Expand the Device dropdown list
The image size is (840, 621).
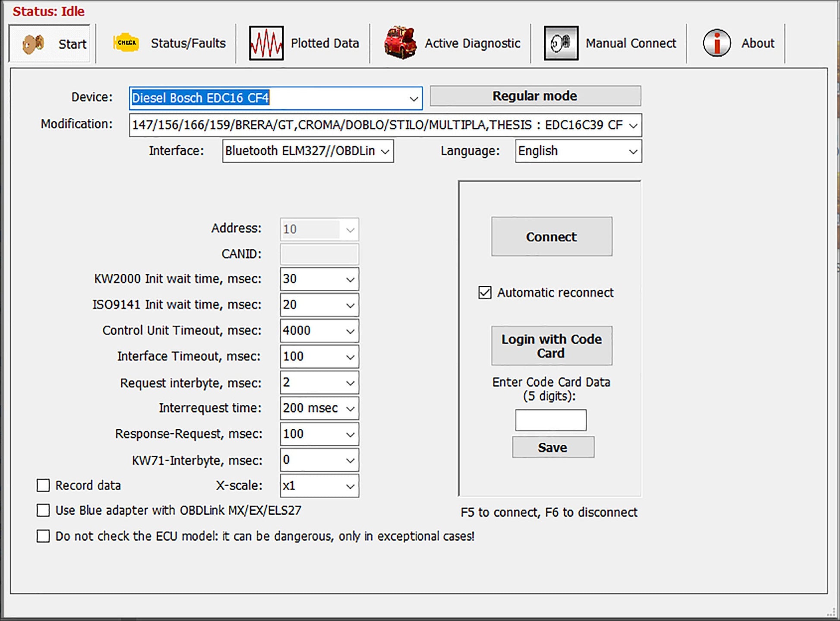[x=414, y=98]
